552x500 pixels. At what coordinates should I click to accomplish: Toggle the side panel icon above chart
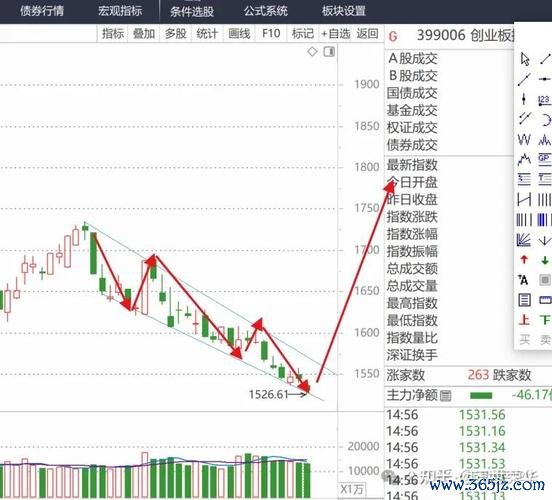330,52
